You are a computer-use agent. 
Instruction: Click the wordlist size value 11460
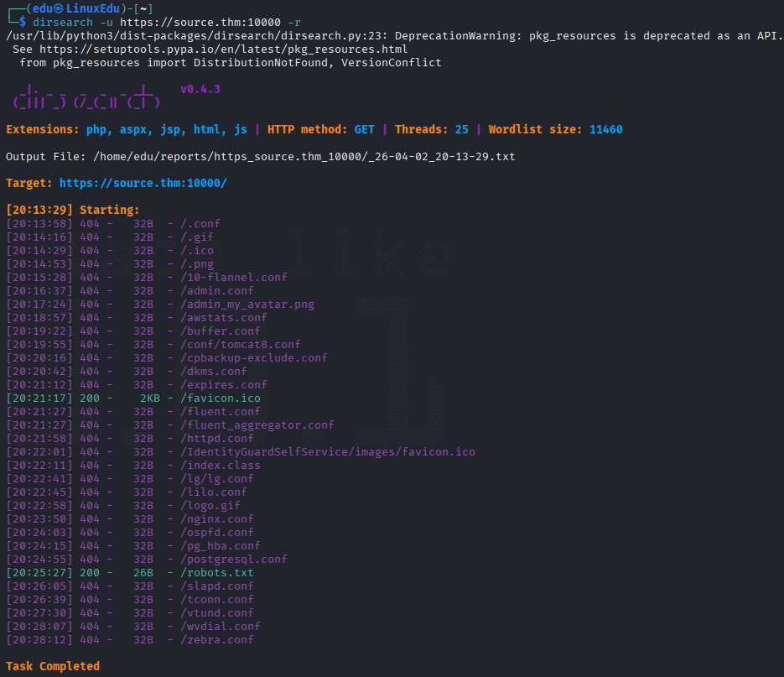[606, 129]
